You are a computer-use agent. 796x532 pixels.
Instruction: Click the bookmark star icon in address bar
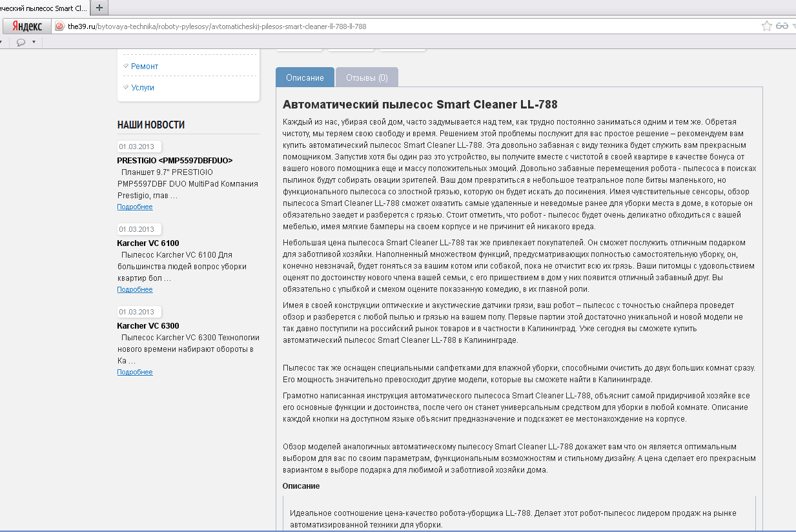pos(766,26)
